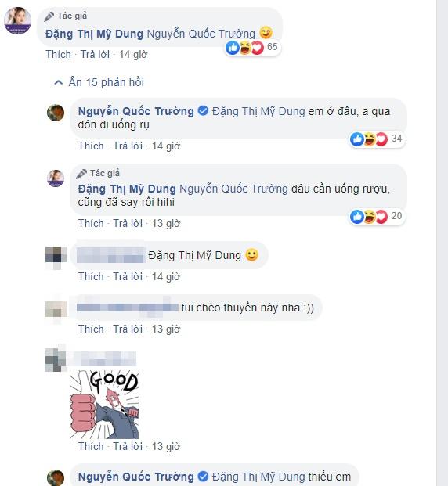Reply to the 'tui chèo thuyền này nha' comment
This screenshot has height=486, width=448.
click(128, 329)
